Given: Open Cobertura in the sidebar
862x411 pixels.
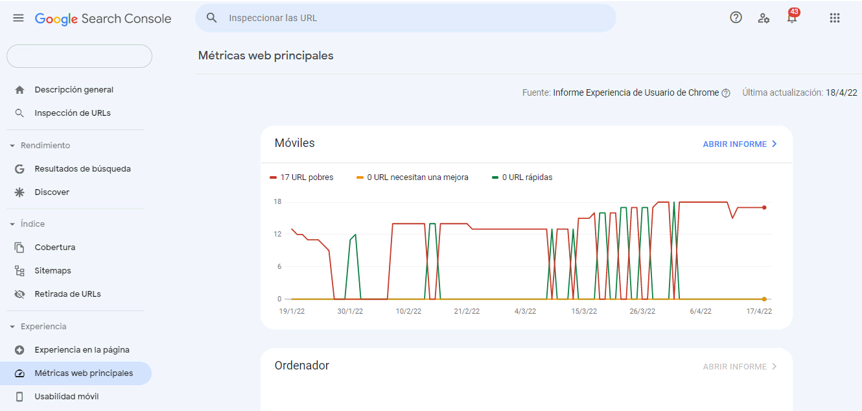Looking at the screenshot, I should coord(55,247).
